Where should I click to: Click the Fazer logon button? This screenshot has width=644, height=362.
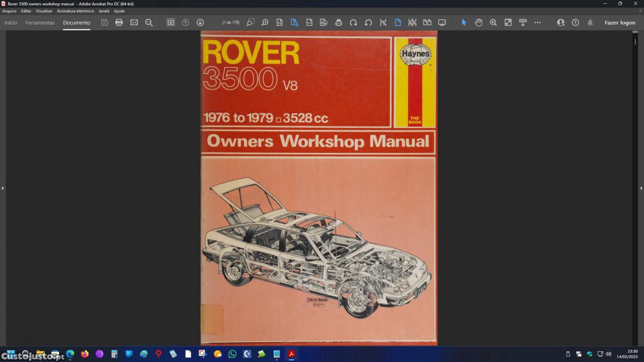click(620, 23)
